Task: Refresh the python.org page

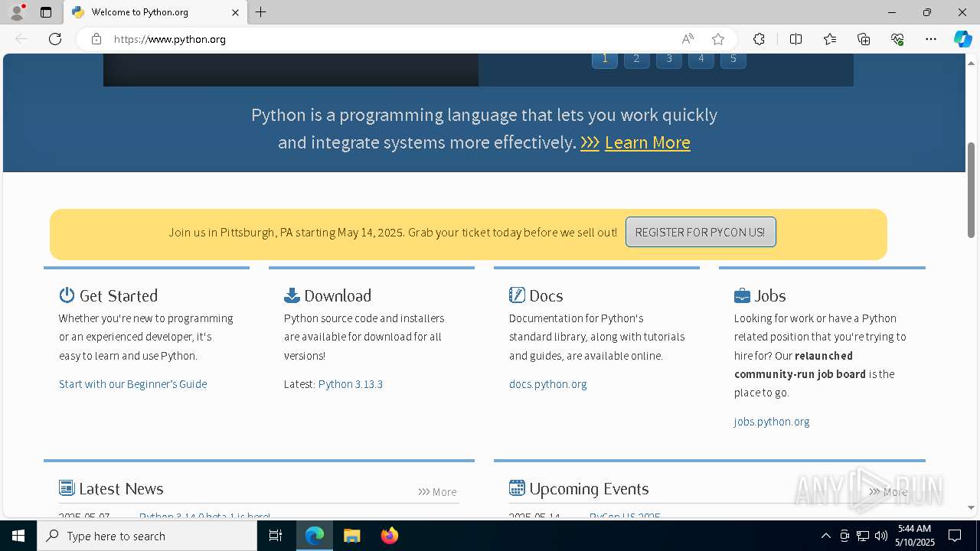Action: (55, 39)
